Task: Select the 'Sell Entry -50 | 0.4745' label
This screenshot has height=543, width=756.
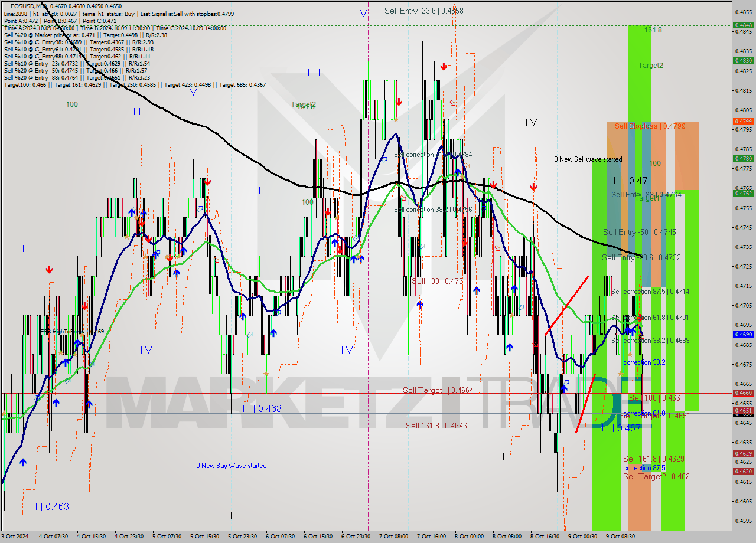Action: tap(640, 232)
